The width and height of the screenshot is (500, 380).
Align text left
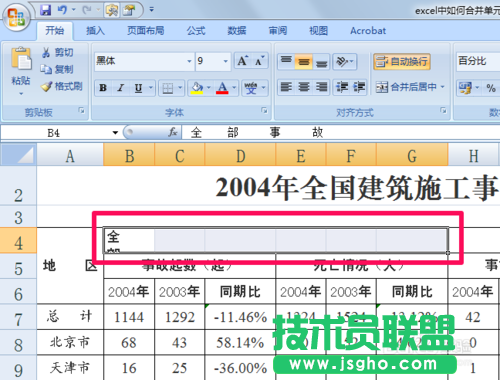coord(286,87)
